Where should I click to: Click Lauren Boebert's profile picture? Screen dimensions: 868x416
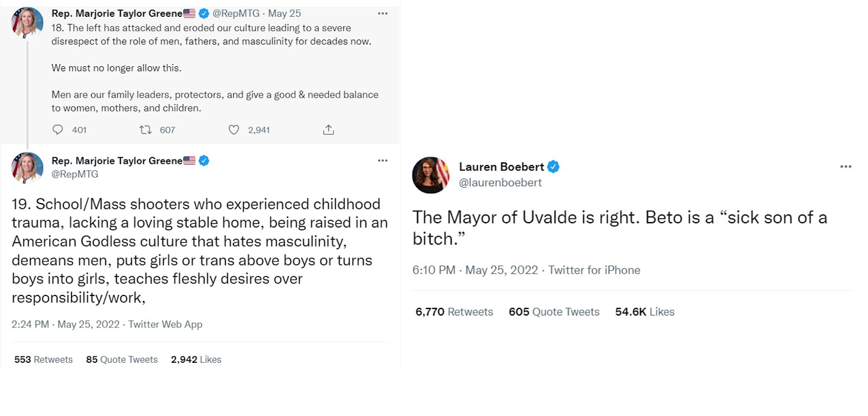click(x=431, y=175)
